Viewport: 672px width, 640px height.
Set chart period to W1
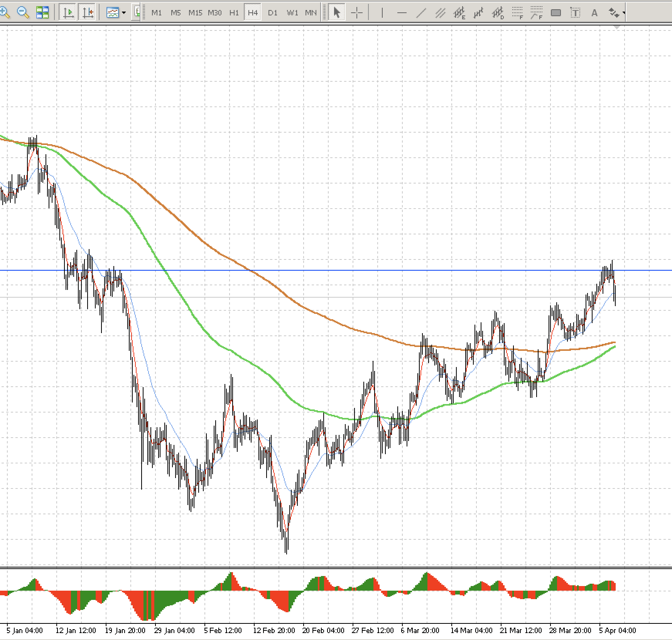tap(292, 13)
